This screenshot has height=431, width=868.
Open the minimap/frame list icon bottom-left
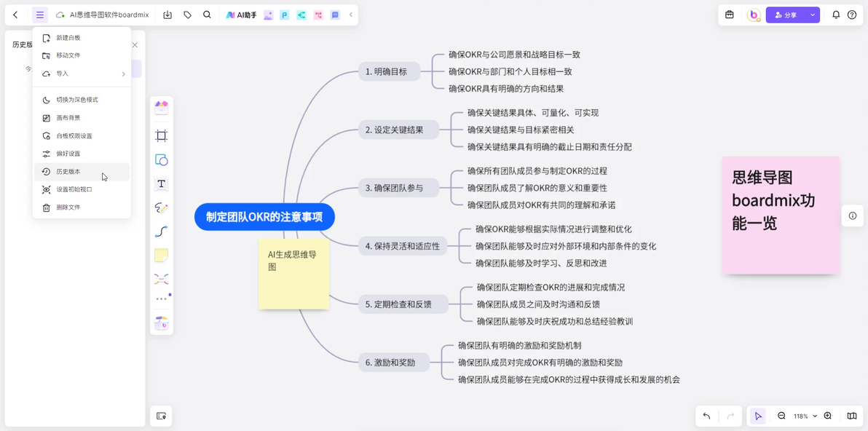[x=161, y=416]
